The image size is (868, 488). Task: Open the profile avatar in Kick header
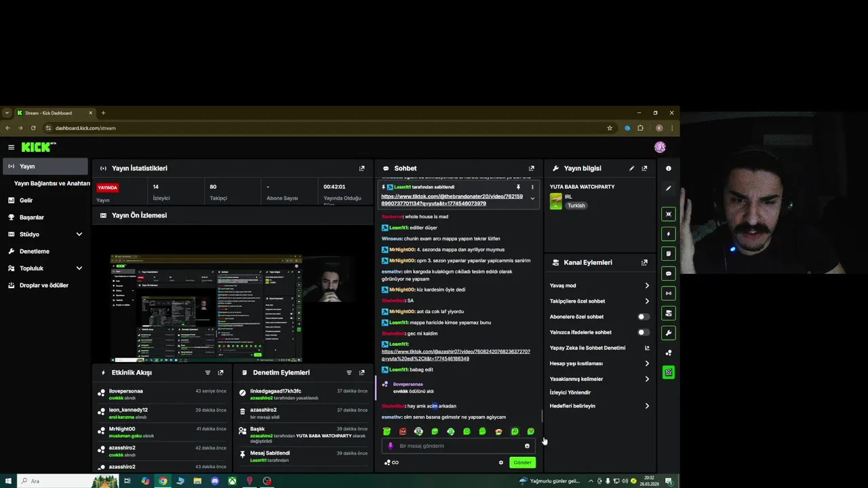pos(660,147)
